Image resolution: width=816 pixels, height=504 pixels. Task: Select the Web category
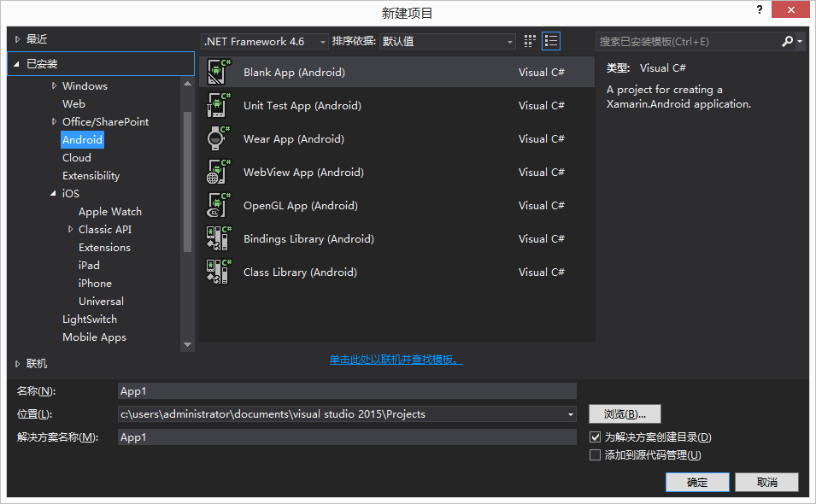[x=73, y=104]
